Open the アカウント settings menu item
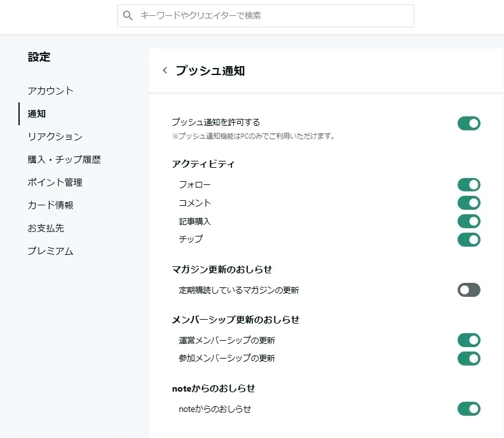The width and height of the screenshot is (504, 438). (50, 91)
